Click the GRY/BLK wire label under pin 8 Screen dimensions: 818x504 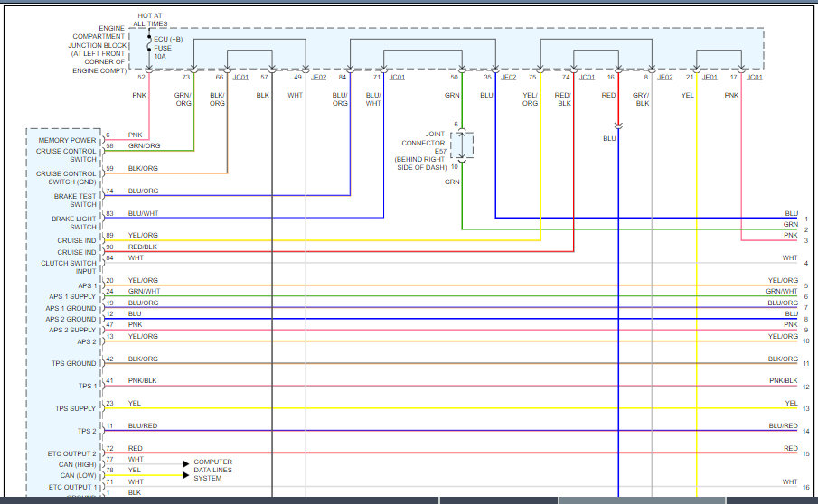click(x=641, y=99)
